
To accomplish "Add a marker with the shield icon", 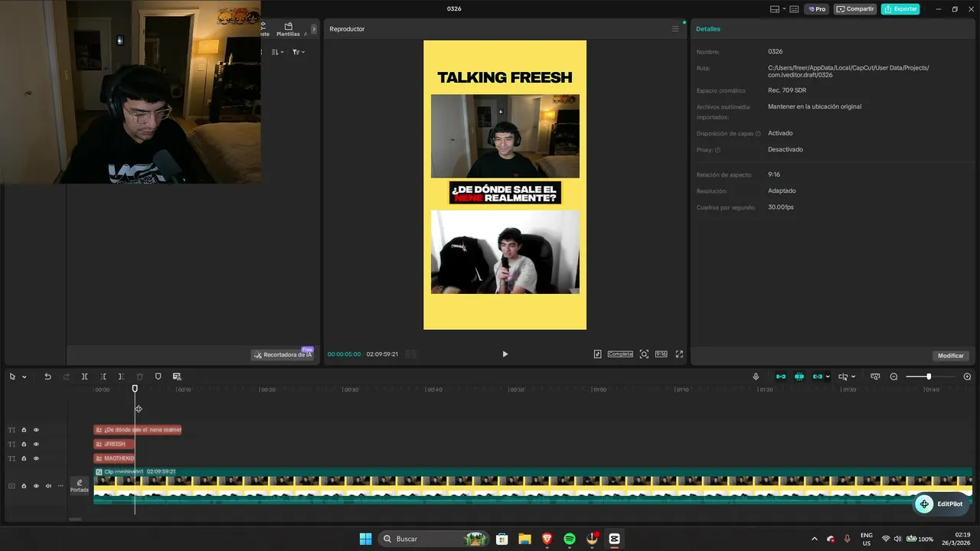I will coord(158,377).
